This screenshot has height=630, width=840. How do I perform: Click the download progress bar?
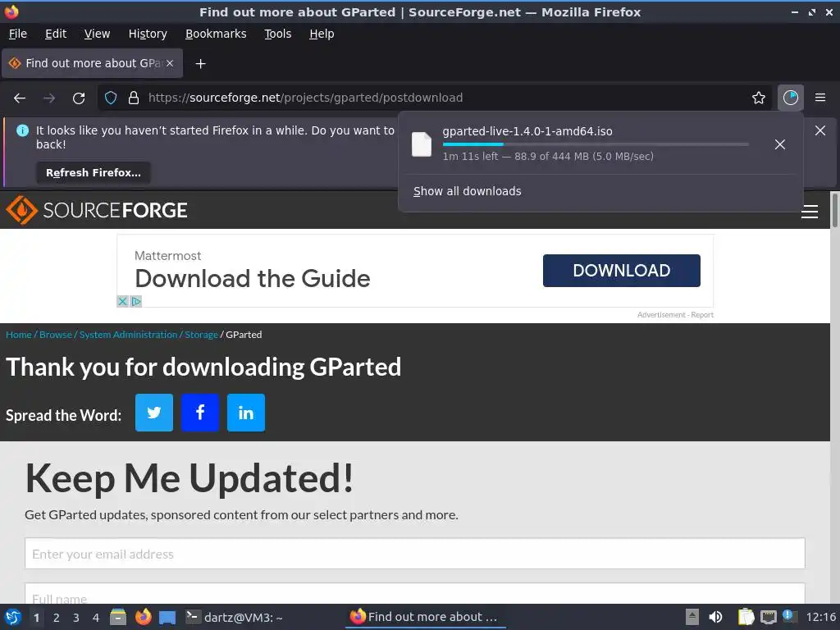(596, 144)
